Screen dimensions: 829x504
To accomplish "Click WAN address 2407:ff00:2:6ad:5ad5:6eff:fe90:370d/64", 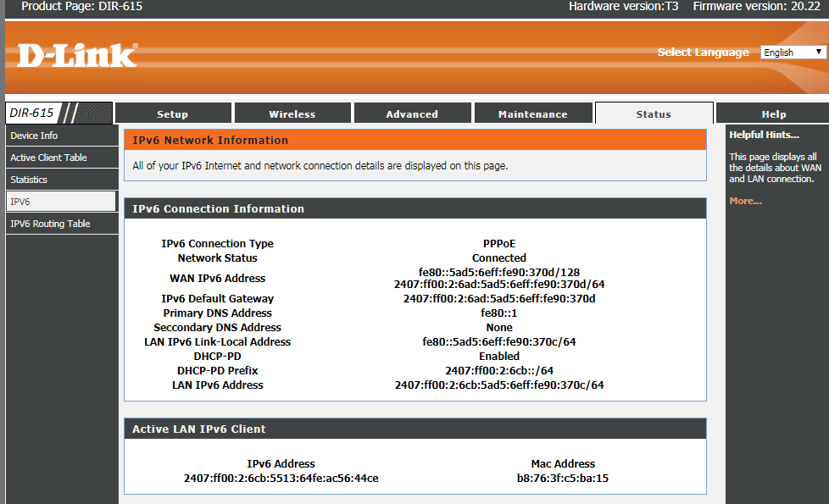I will [499, 285].
